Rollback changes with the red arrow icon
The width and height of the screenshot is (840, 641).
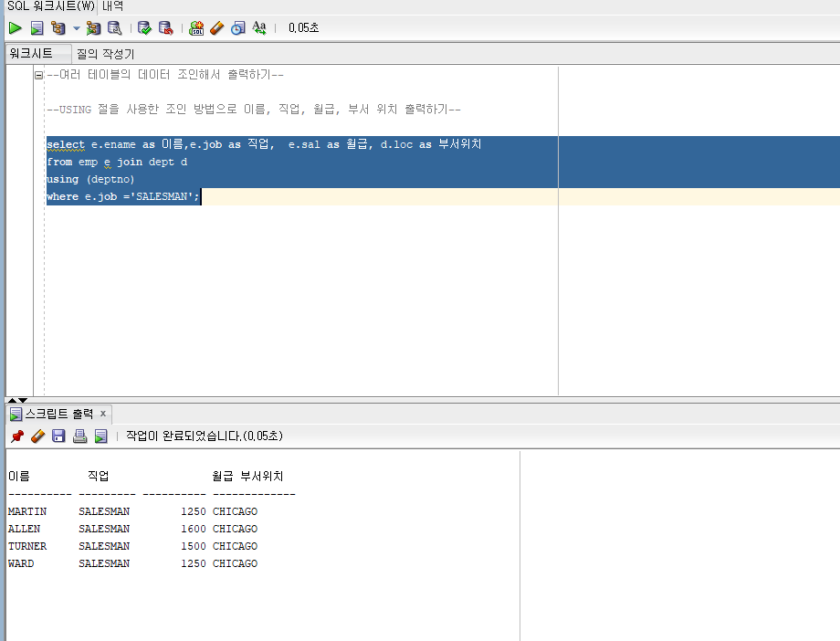coord(165,28)
